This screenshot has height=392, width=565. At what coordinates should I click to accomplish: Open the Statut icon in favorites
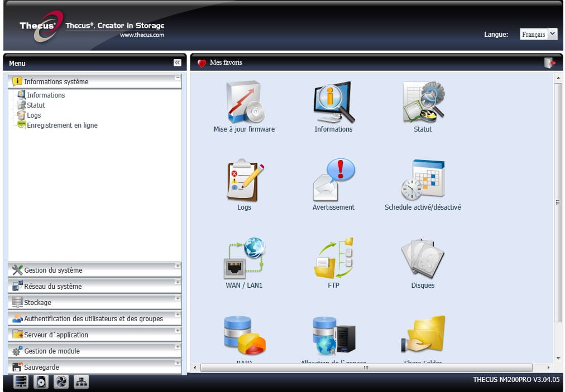pos(423,102)
